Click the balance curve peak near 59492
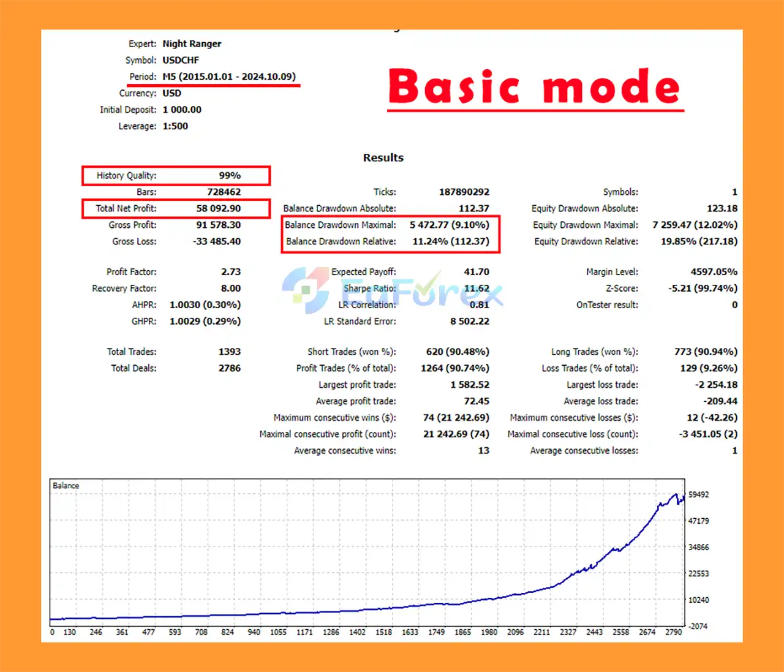The width and height of the screenshot is (784, 672). click(675, 496)
